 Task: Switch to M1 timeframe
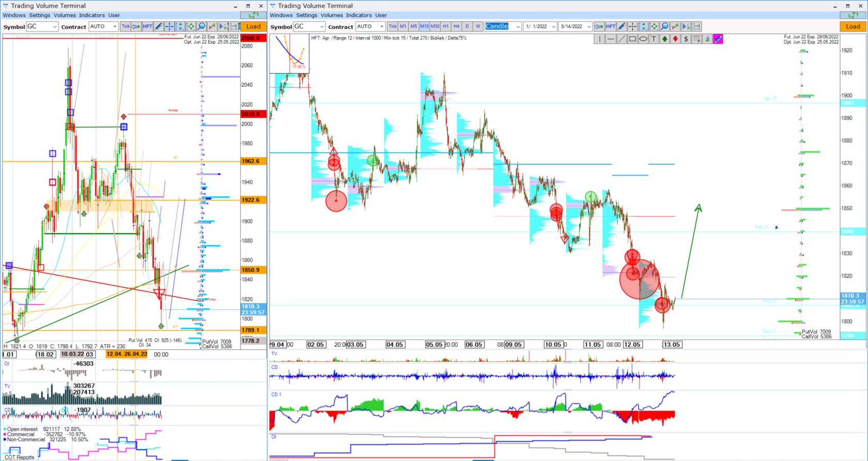click(x=403, y=26)
